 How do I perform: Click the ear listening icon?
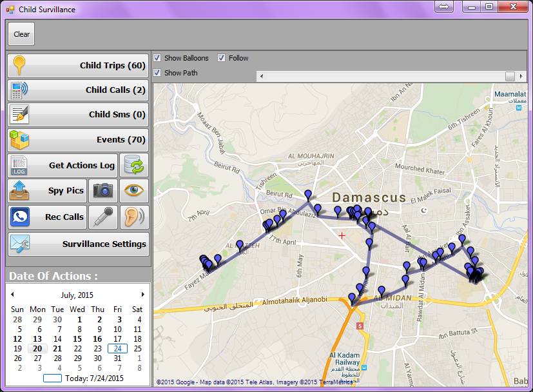(x=134, y=217)
